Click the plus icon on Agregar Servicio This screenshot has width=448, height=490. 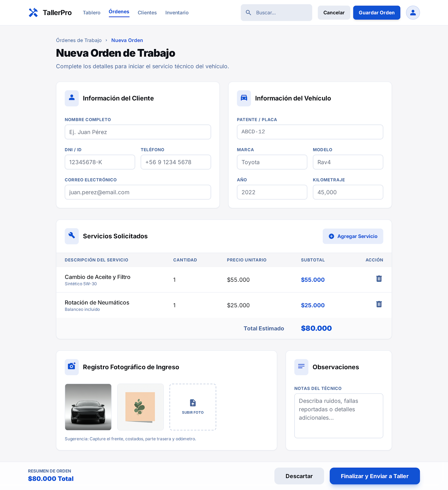pos(331,236)
